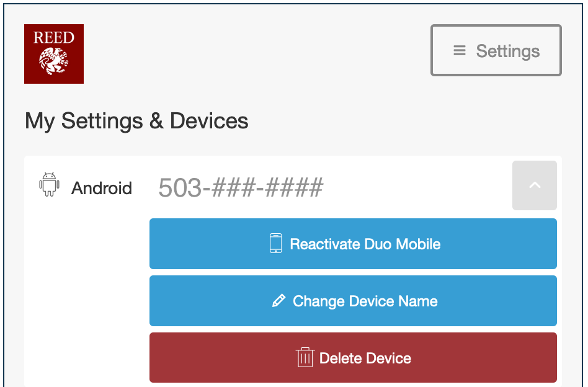Image resolution: width=588 pixels, height=387 pixels.
Task: Select the Android device label text
Action: pos(102,188)
